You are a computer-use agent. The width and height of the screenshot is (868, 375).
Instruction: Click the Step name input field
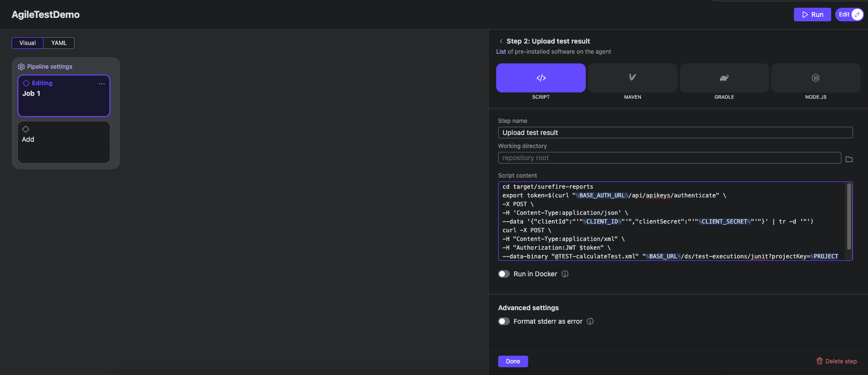tap(675, 133)
